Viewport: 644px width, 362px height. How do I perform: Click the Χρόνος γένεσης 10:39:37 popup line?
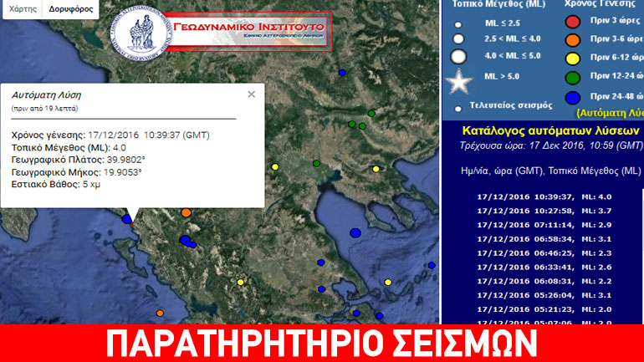[x=110, y=135]
